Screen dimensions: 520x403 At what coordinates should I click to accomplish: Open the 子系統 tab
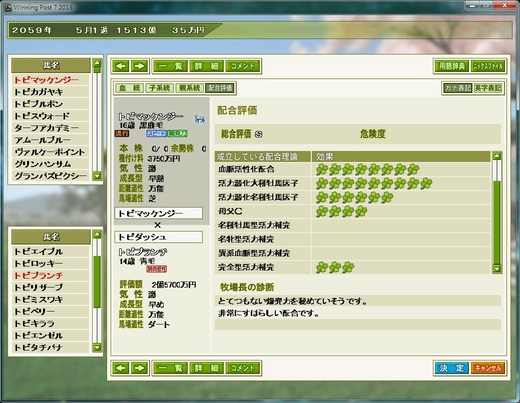click(x=159, y=88)
